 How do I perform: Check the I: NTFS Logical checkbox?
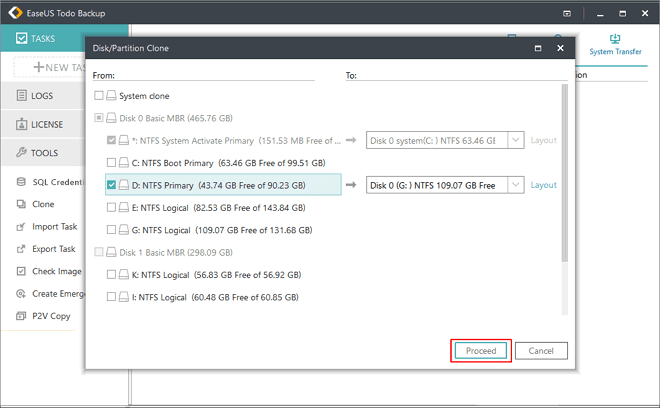(111, 297)
